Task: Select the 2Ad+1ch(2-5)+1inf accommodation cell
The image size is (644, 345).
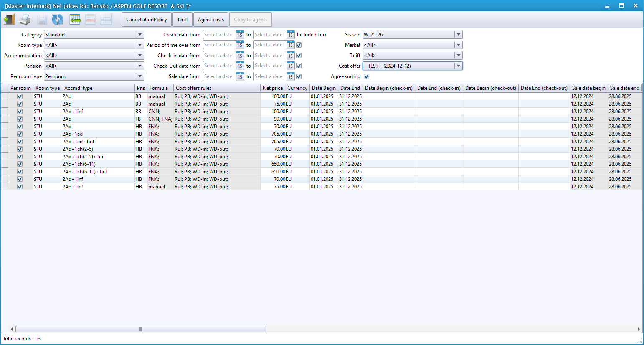Action: click(x=98, y=157)
